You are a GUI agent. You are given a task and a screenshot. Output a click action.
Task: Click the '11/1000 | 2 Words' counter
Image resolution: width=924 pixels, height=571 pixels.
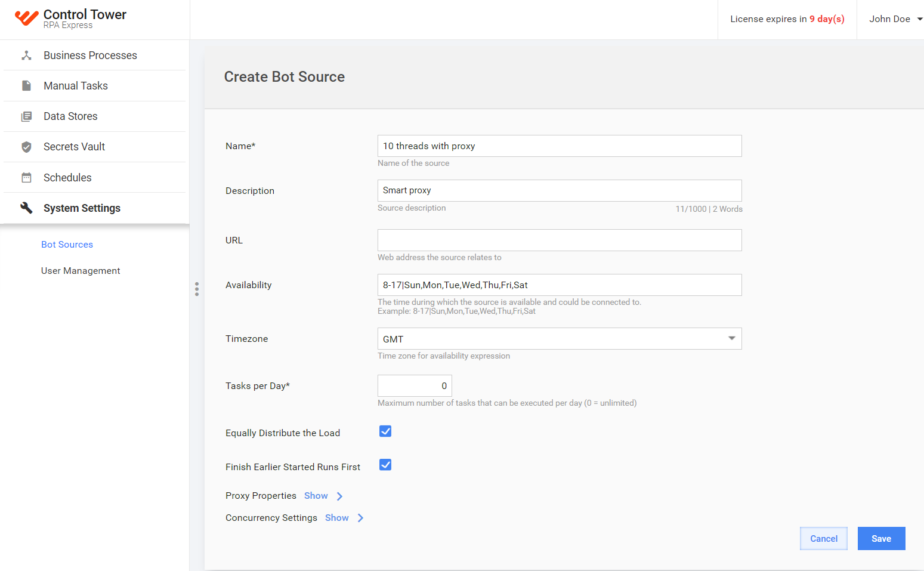coord(709,209)
